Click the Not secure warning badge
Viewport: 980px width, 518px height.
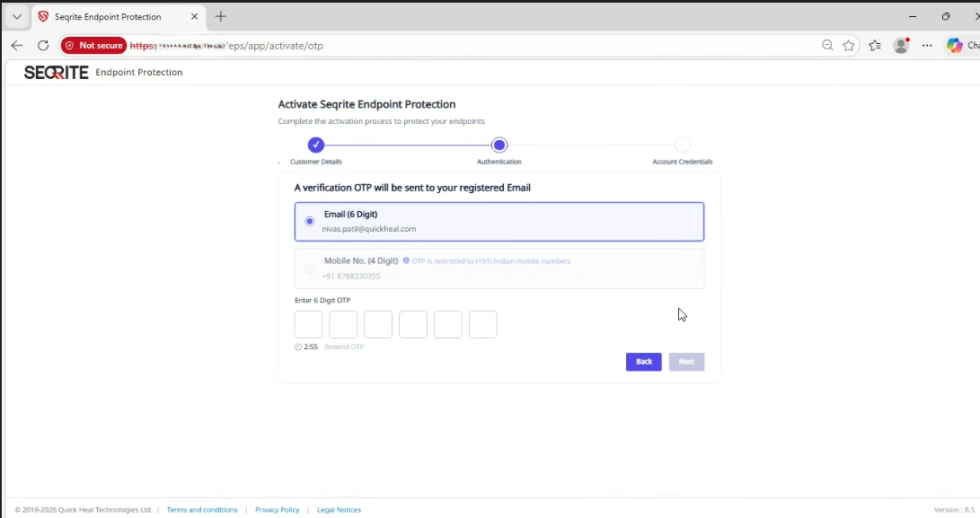[93, 44]
